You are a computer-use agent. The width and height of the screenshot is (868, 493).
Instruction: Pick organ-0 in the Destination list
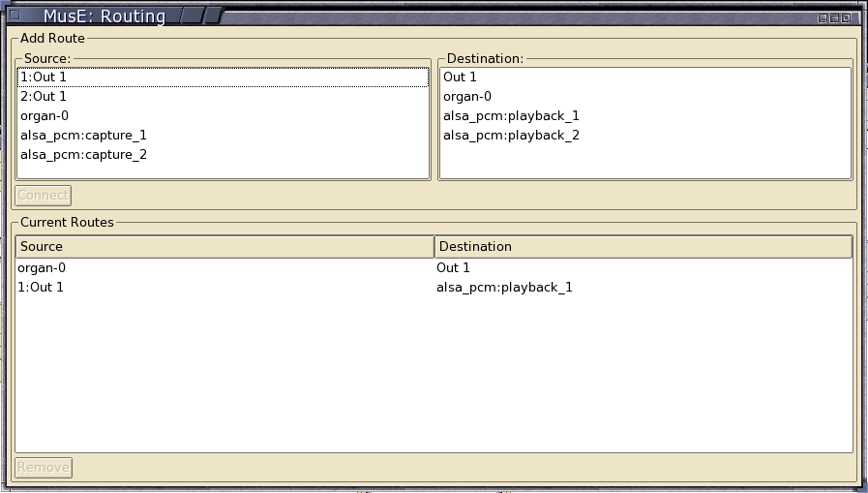(x=644, y=97)
